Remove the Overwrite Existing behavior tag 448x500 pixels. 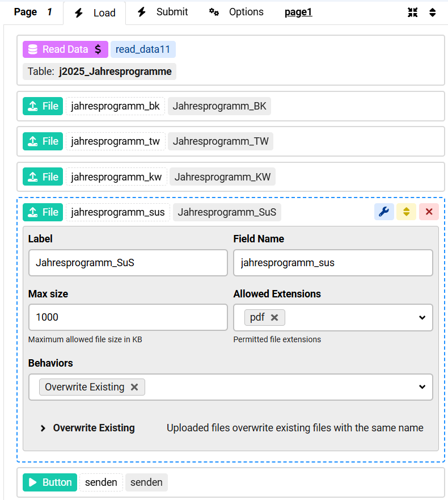click(x=134, y=387)
